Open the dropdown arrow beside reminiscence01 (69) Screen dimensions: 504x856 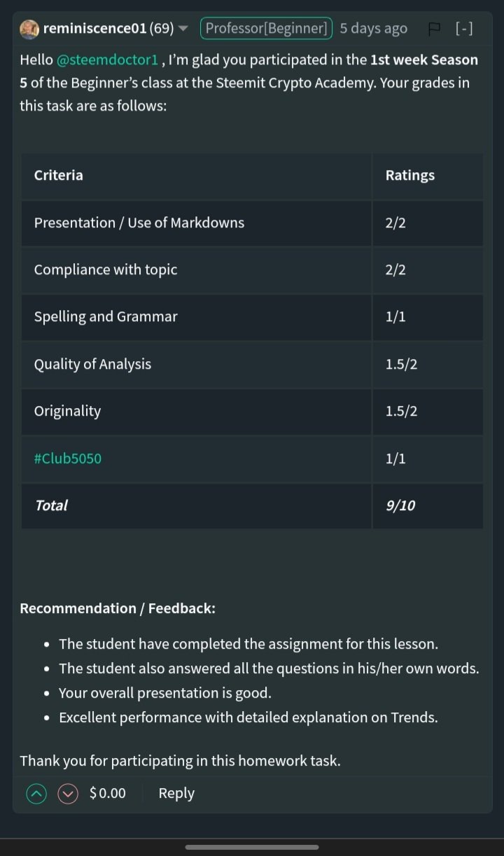183,29
